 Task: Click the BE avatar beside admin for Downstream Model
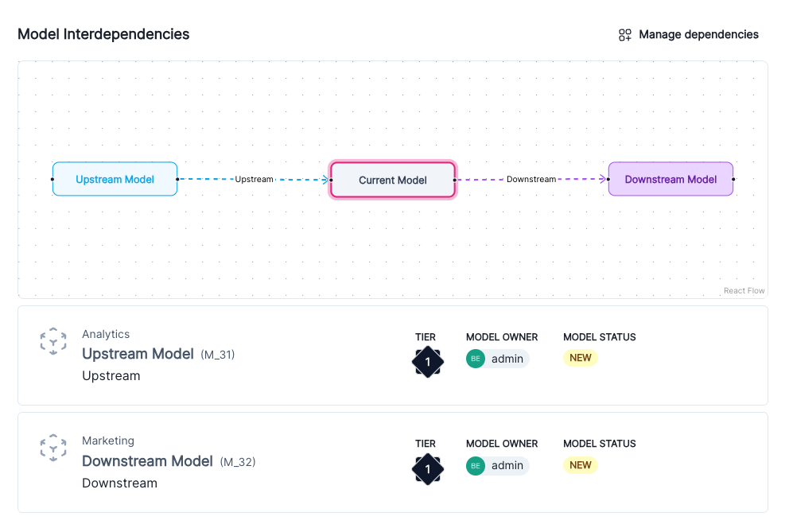click(x=475, y=465)
